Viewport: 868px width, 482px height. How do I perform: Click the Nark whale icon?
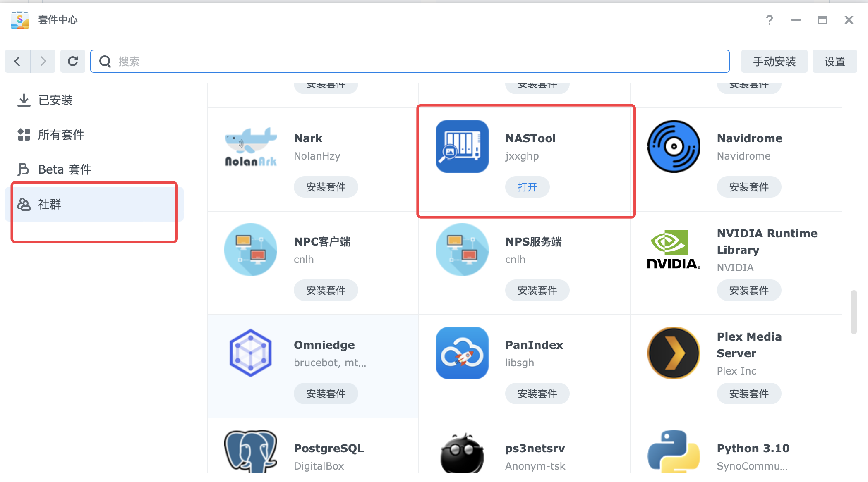pos(251,146)
